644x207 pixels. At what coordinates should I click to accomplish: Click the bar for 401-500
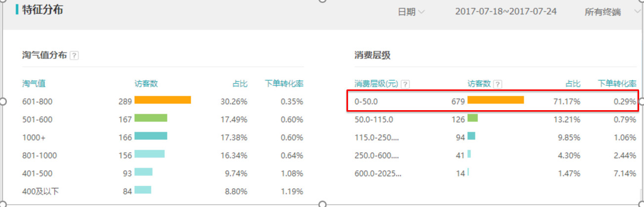[143, 172]
